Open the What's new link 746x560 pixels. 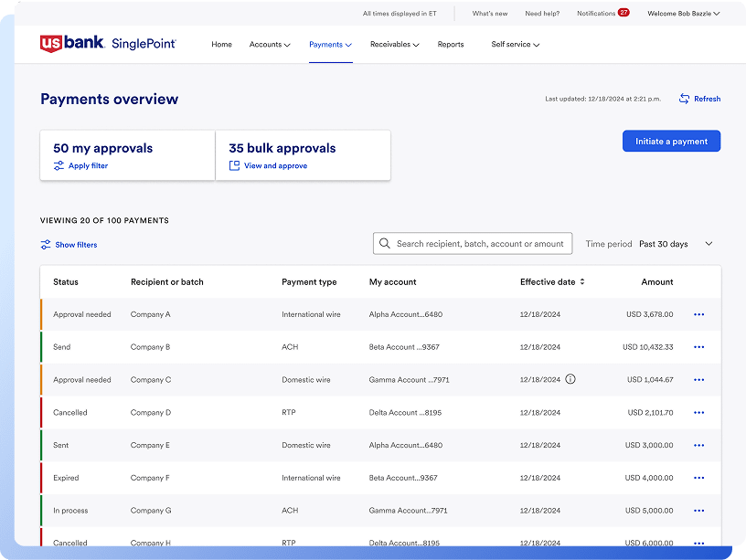490,14
